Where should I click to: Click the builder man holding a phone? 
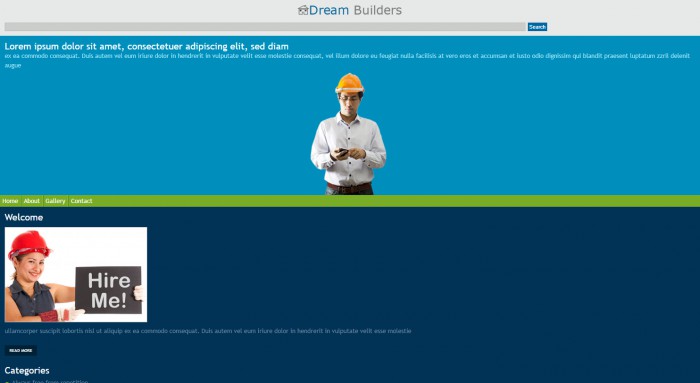(349, 134)
